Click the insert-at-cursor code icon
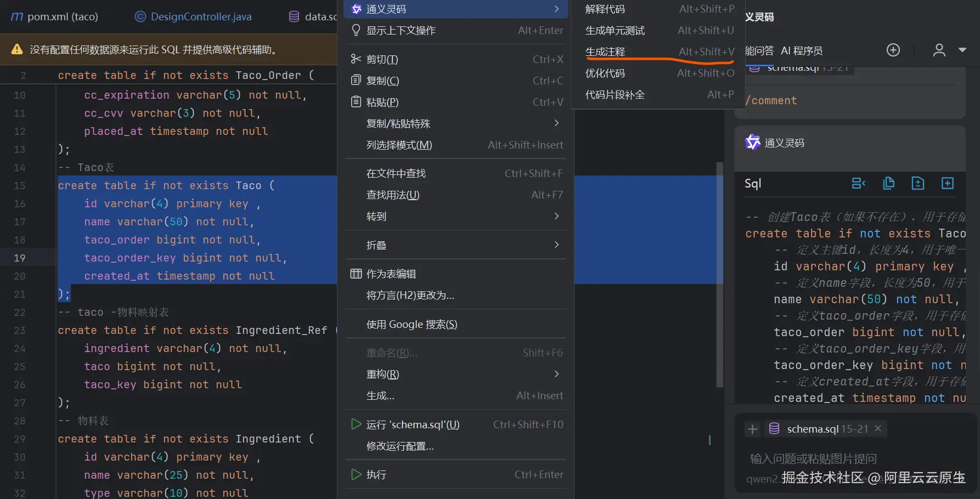Image resolution: width=980 pixels, height=499 pixels. 859,183
